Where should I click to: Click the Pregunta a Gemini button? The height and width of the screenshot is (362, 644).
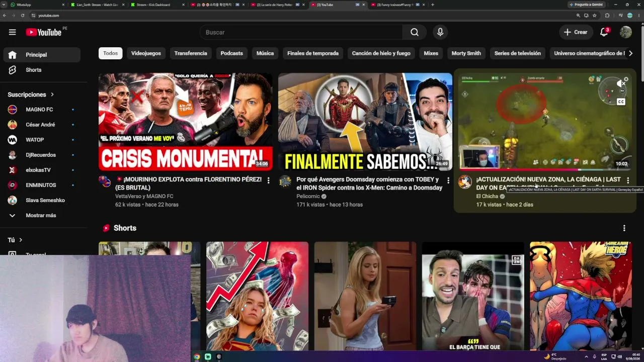coord(588,5)
